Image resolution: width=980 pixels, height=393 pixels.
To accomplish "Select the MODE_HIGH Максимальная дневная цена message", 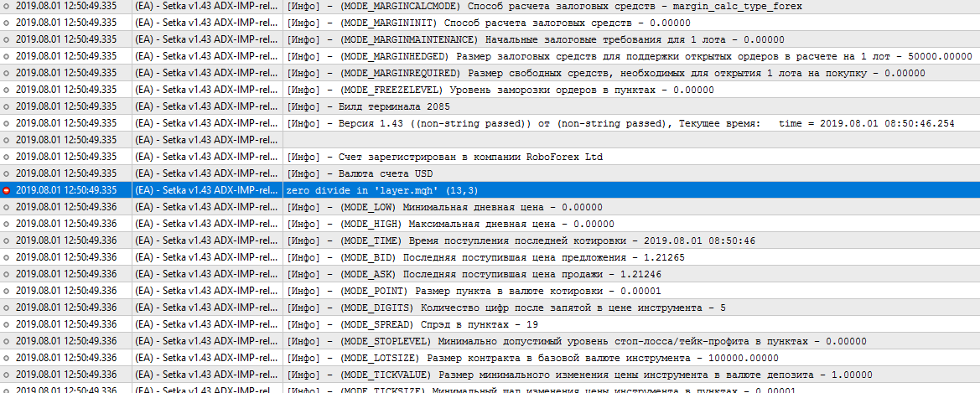I will pyautogui.click(x=451, y=225).
